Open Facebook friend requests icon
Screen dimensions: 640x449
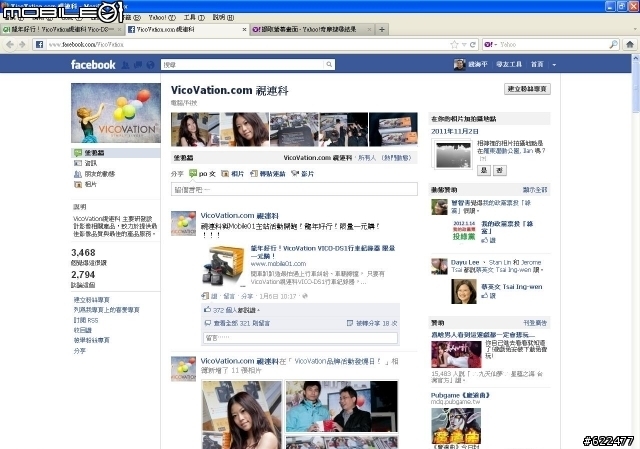125,64
